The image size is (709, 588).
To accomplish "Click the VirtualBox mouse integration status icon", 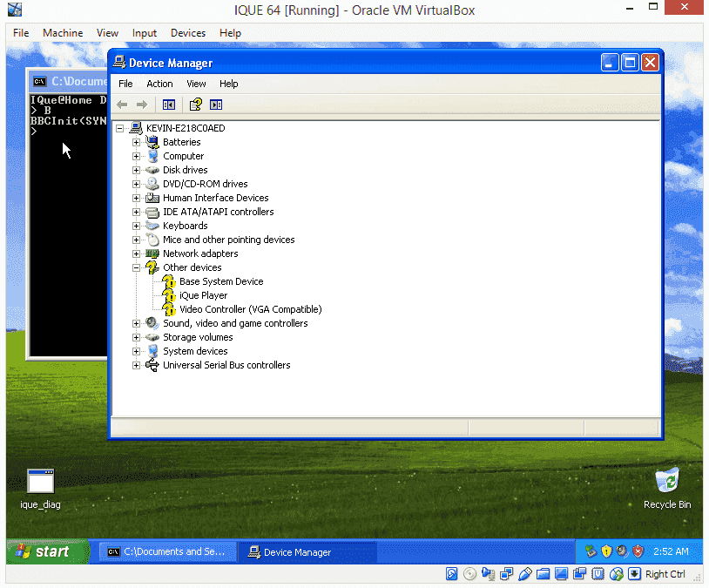I will tap(617, 574).
